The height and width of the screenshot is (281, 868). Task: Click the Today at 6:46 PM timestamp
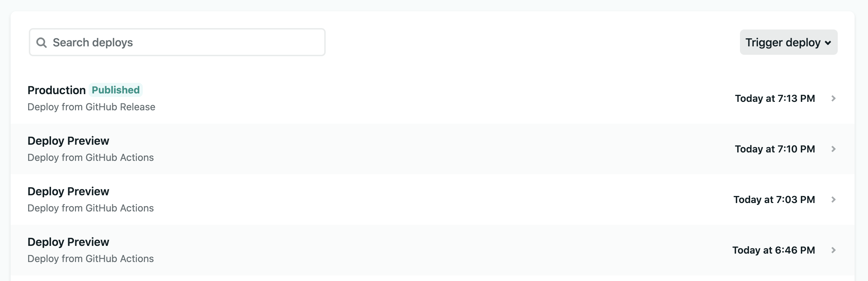[x=774, y=250]
